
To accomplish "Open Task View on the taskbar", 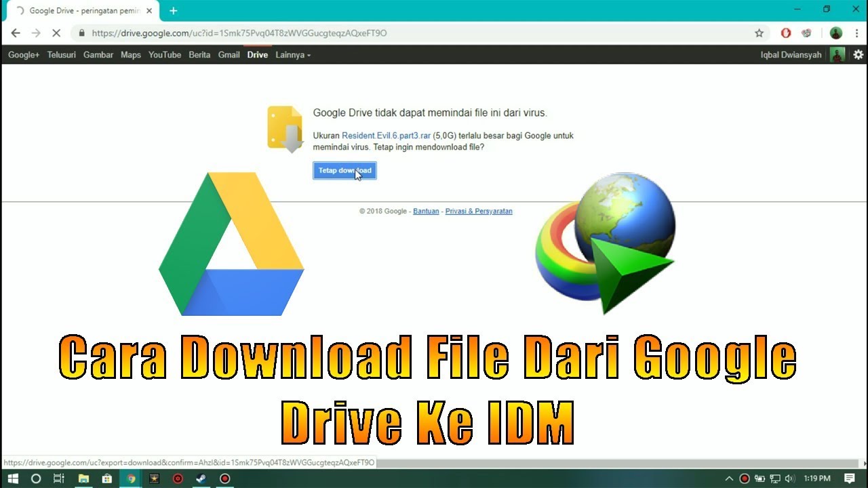I will click(59, 479).
